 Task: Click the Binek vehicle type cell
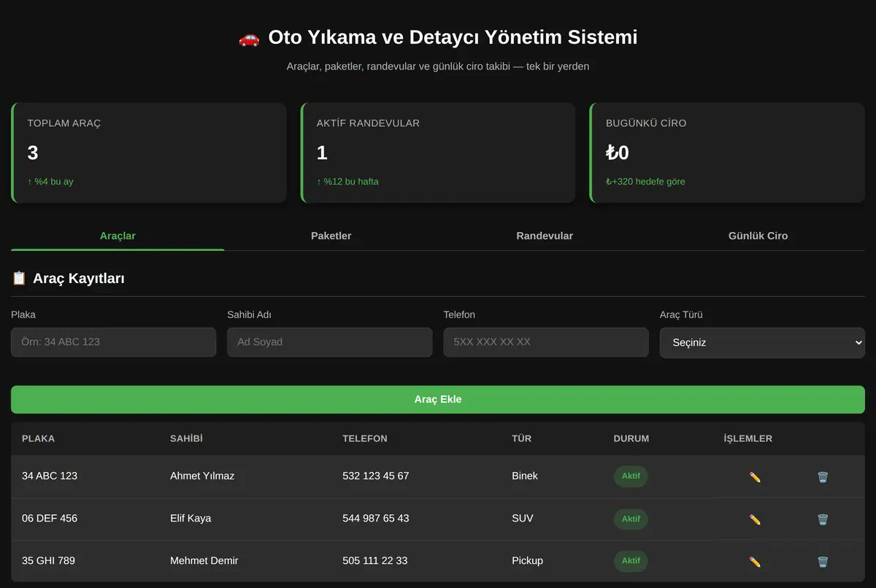[x=525, y=476]
